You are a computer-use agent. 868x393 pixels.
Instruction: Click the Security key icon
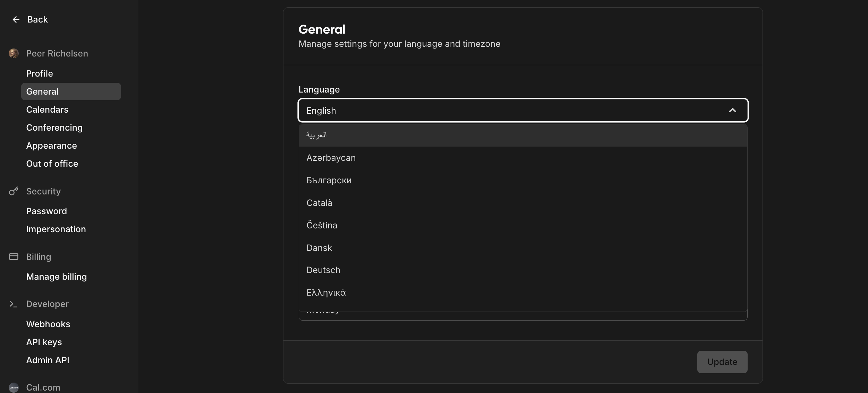(x=14, y=191)
